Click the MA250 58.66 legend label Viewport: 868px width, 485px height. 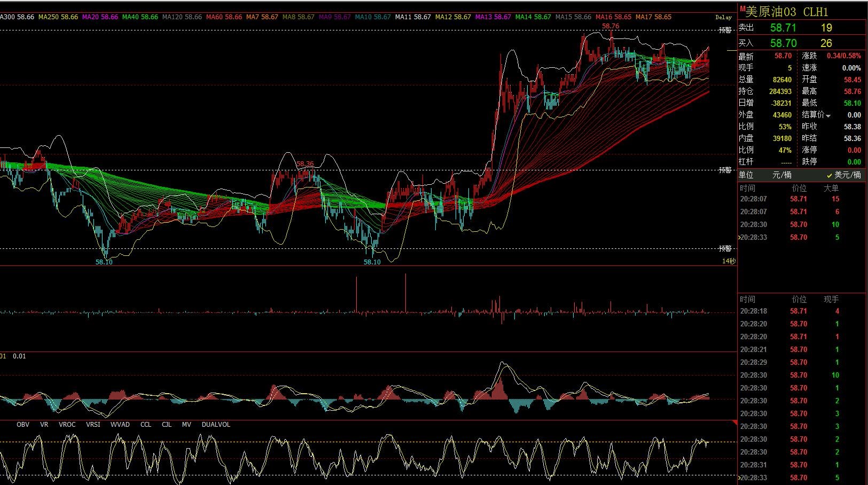pos(58,17)
